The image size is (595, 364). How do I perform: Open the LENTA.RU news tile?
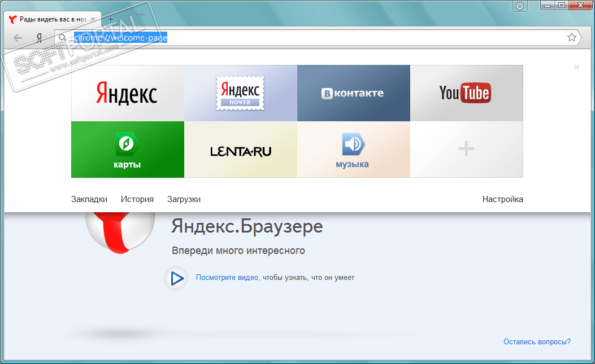[241, 150]
